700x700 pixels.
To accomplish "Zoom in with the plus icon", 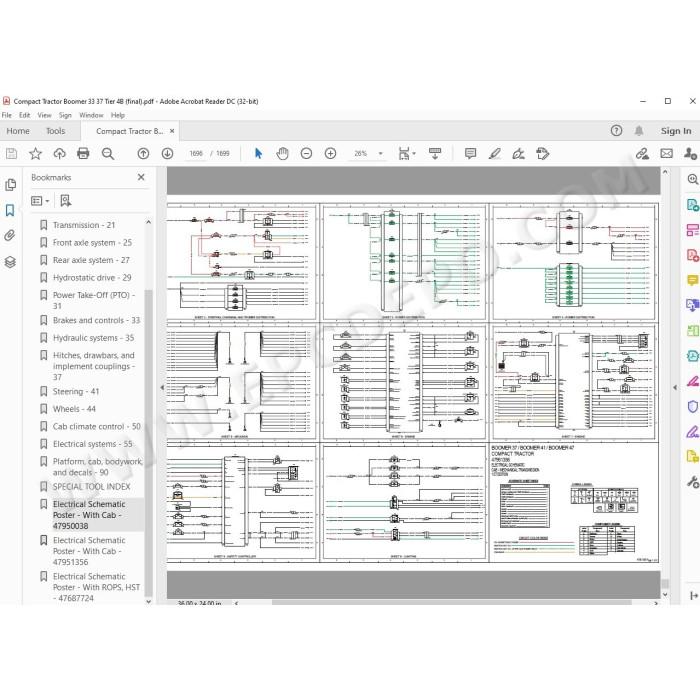I will click(x=330, y=154).
